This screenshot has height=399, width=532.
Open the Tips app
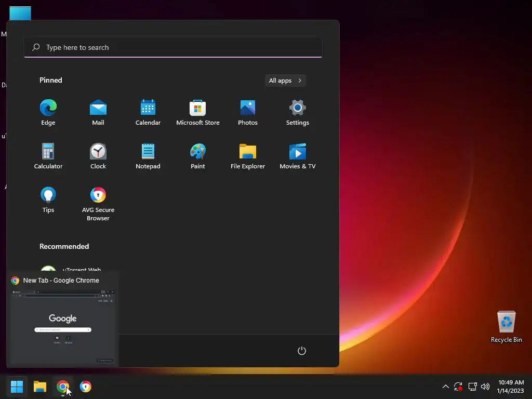[48, 200]
